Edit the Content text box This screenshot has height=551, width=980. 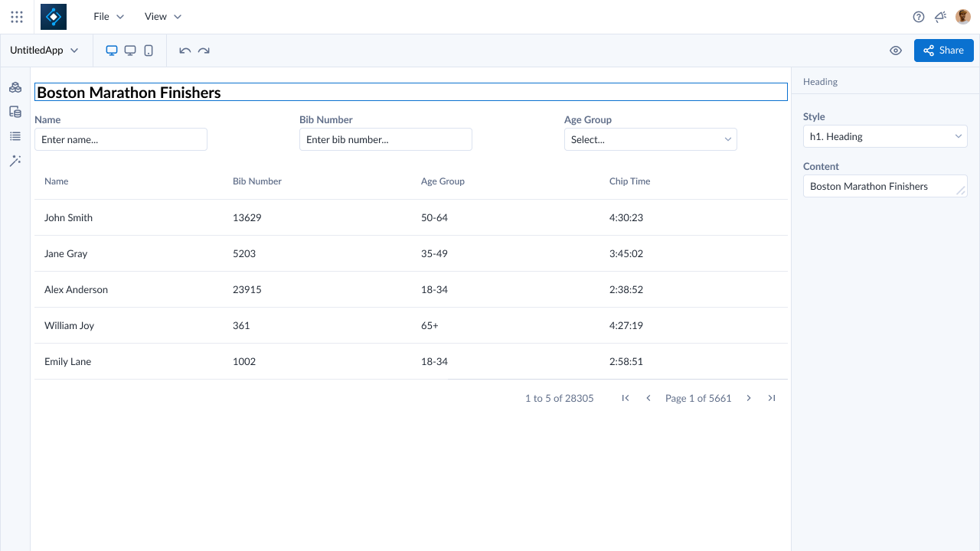click(x=885, y=186)
